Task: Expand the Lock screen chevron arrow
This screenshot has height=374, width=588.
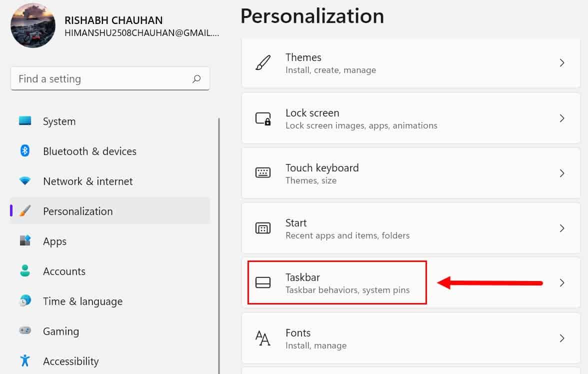Action: click(x=562, y=118)
